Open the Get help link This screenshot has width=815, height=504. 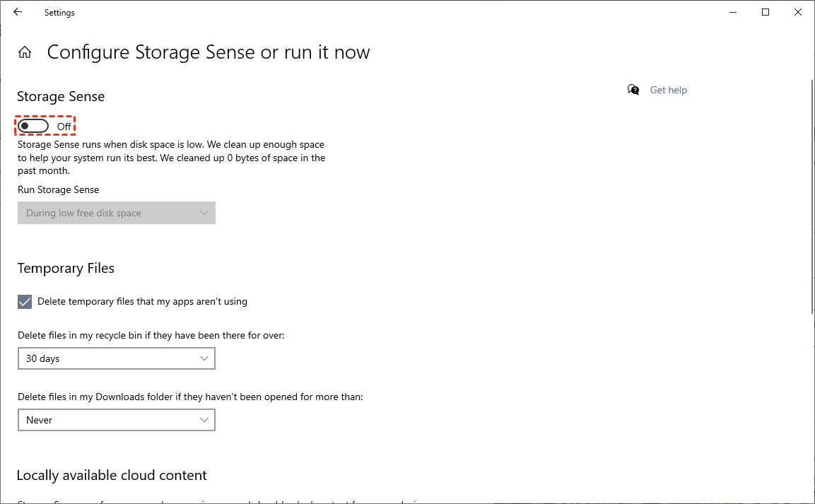pyautogui.click(x=668, y=90)
